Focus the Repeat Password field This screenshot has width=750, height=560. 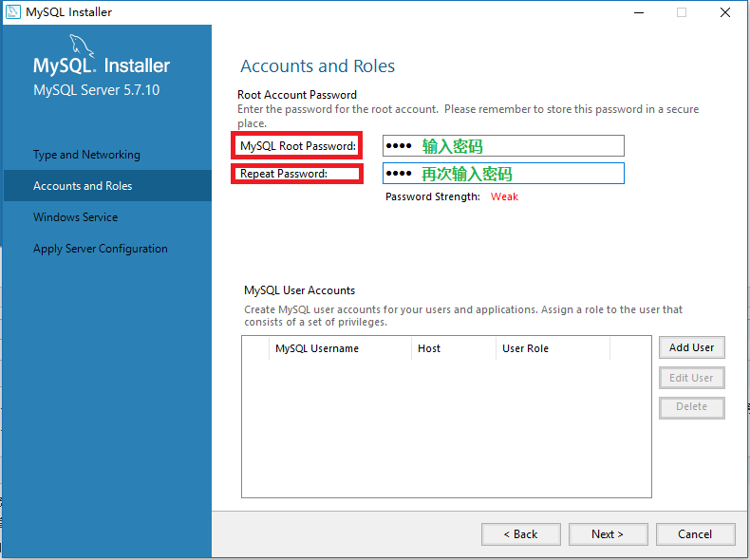coord(503,173)
